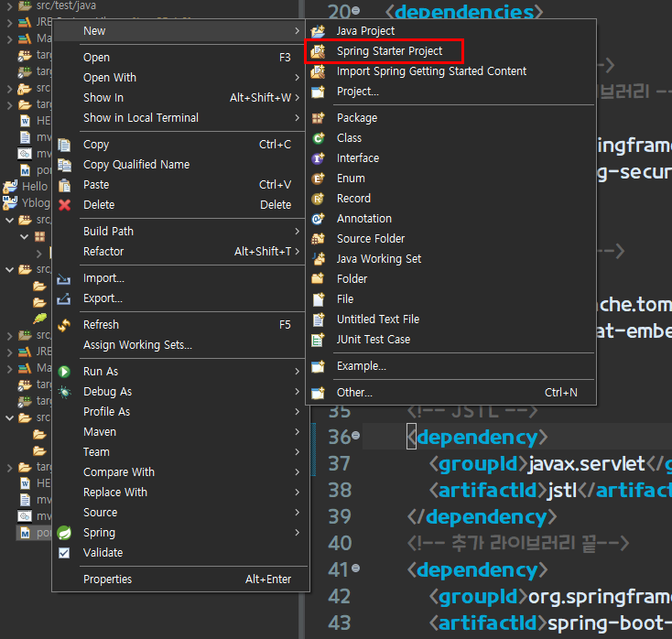Click the Copy icon in context menu
672x639 pixels.
[64, 145]
